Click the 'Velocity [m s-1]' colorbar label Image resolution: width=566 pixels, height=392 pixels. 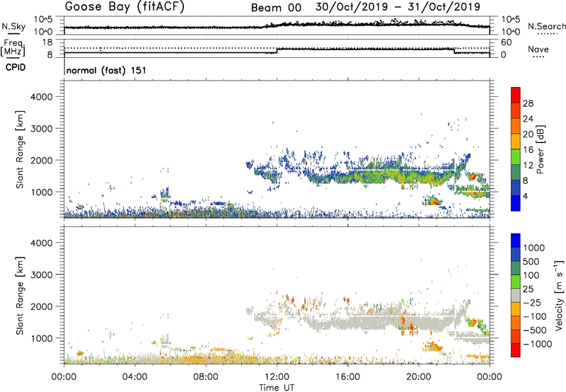click(559, 295)
